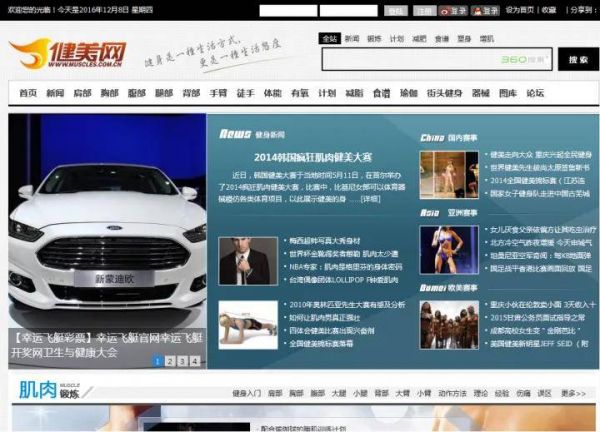
Task: Open 瑜伽 in the main navigation
Action: [408, 93]
